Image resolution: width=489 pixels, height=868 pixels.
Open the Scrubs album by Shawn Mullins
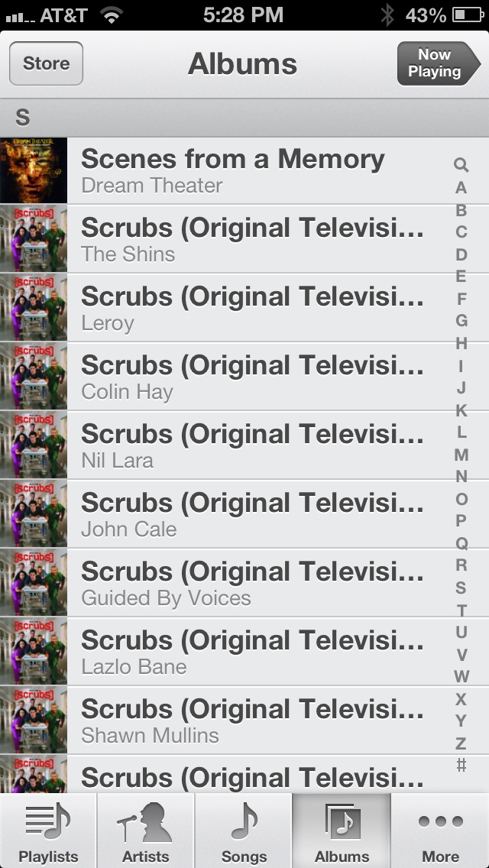coord(244,720)
